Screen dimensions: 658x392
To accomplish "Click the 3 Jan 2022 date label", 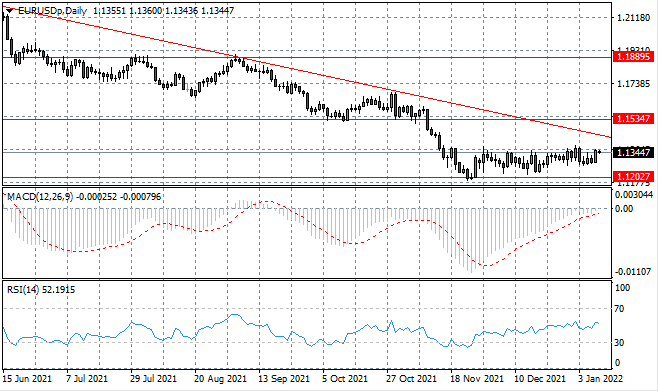I will (x=601, y=379).
